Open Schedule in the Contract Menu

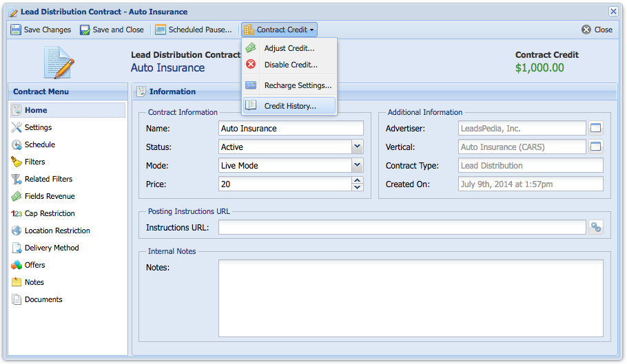click(x=68, y=144)
